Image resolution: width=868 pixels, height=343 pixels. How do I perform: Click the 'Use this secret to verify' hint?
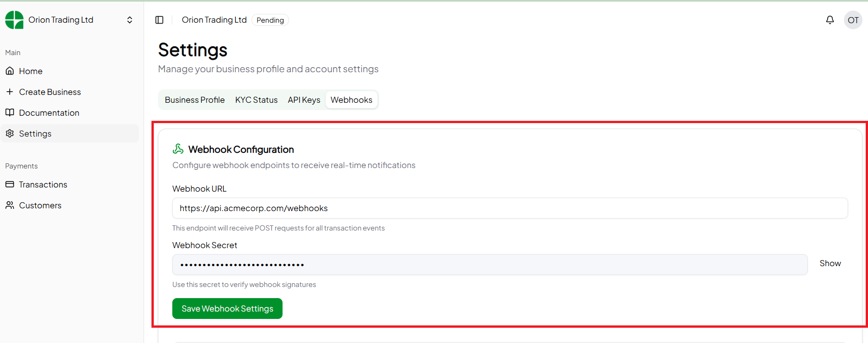click(x=244, y=285)
